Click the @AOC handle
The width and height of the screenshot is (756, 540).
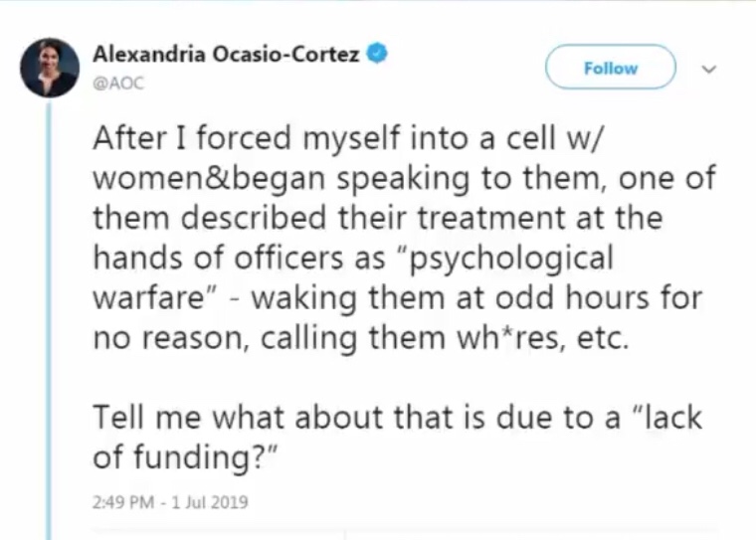[x=117, y=84]
